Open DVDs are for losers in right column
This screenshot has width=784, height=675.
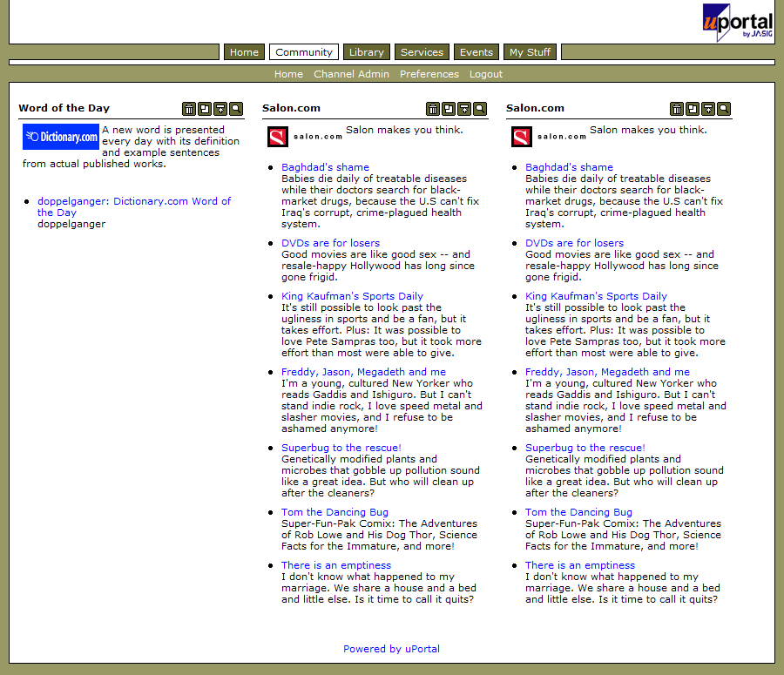[x=575, y=243]
